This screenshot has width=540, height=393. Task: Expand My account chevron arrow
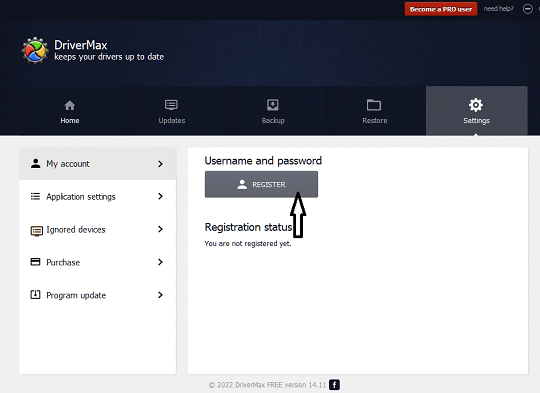tap(160, 164)
